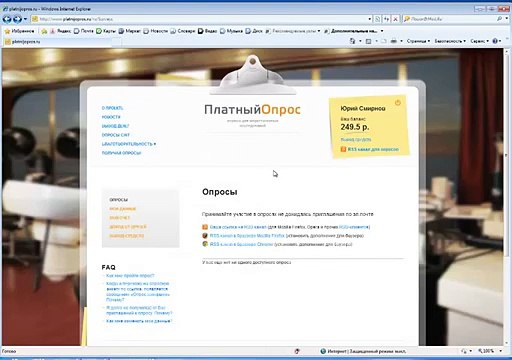Click the magnifier search icon
Screen dimensions: 512x360
point(500,19)
